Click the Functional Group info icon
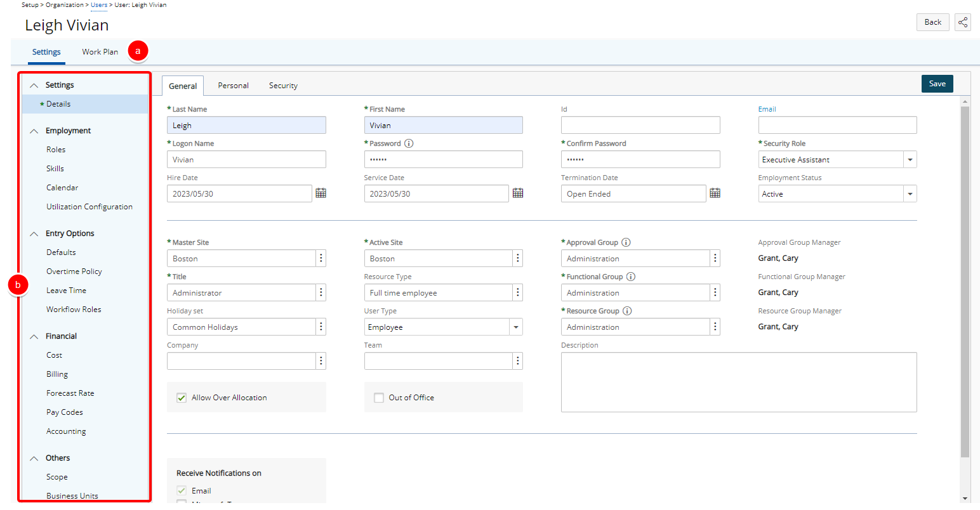 [x=631, y=277]
